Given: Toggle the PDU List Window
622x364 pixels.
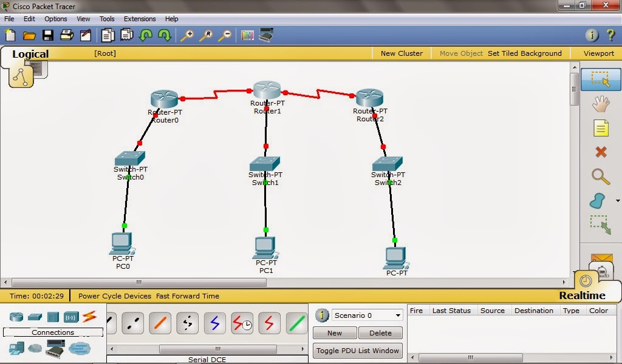Looking at the screenshot, I should [x=357, y=351].
